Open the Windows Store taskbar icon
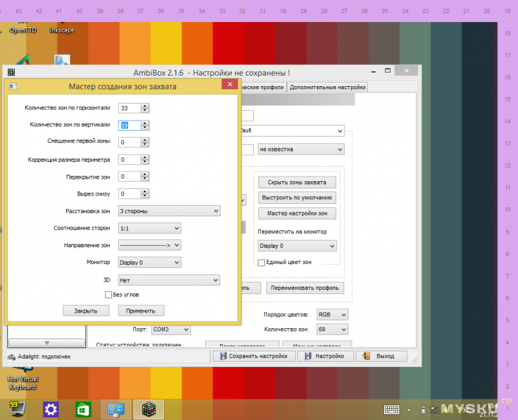518x420 pixels. pyautogui.click(x=84, y=410)
